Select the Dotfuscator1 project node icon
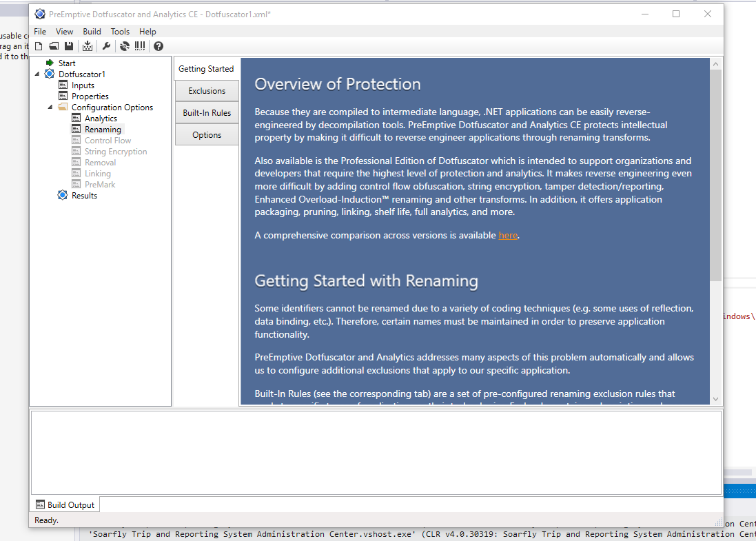 [50, 74]
